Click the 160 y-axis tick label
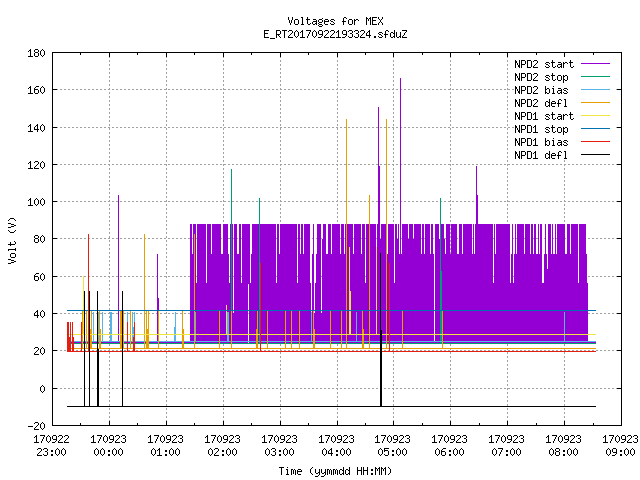The height and width of the screenshot is (480, 640). (x=36, y=90)
